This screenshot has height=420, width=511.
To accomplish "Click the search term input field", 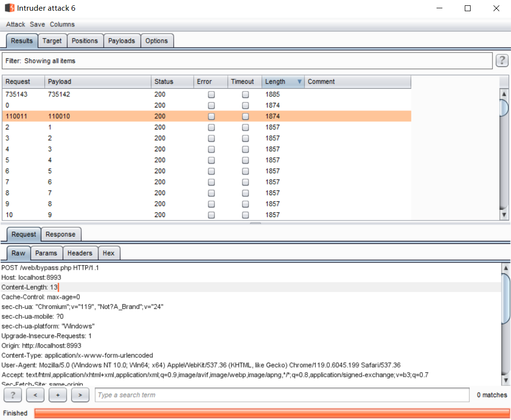I will [282, 395].
